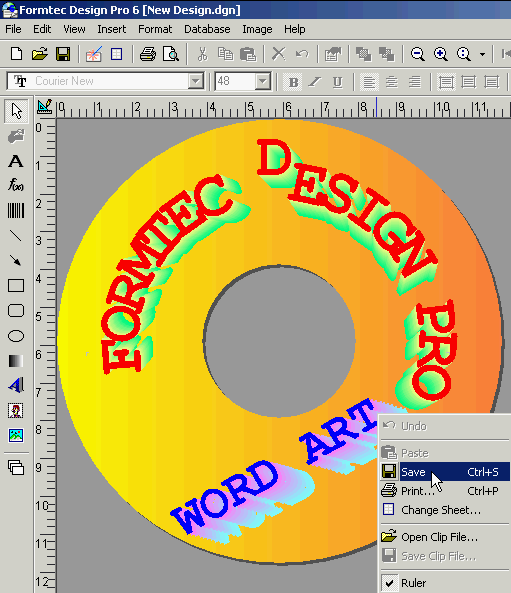511x593 pixels.
Task: Choose Open Clip File... in context menu
Action: 445,537
